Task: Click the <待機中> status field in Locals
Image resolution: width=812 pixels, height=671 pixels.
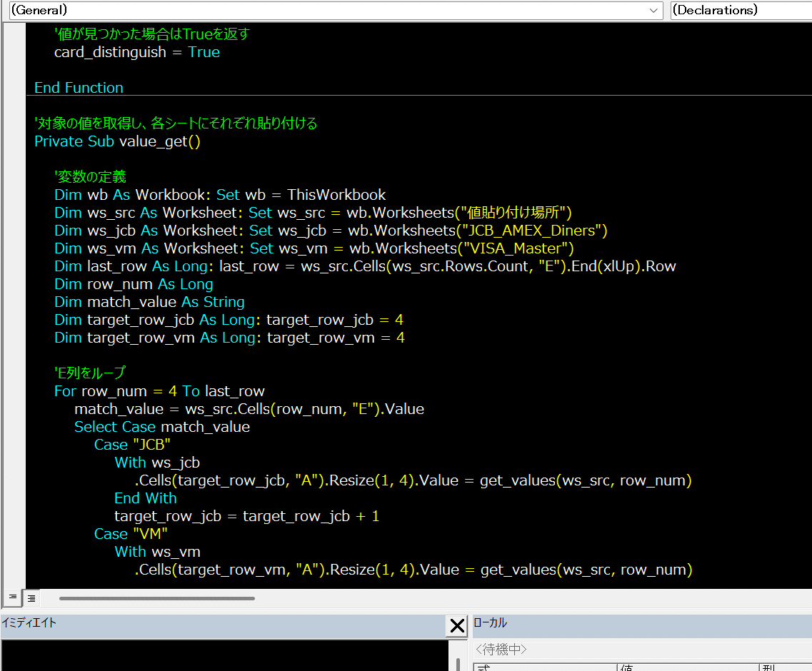Action: (x=642, y=650)
